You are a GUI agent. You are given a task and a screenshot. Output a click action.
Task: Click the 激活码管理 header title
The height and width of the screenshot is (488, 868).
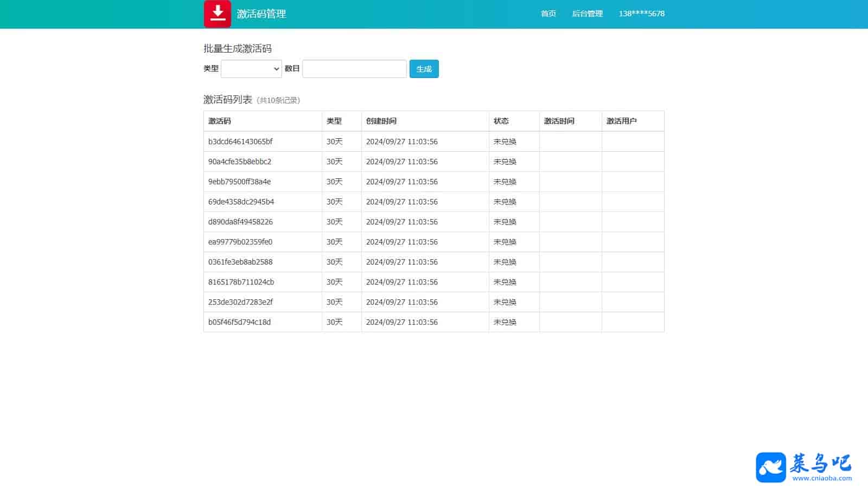click(261, 14)
